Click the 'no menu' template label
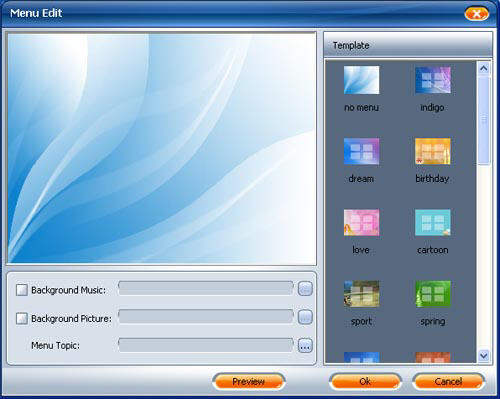The image size is (500, 399). [x=361, y=107]
